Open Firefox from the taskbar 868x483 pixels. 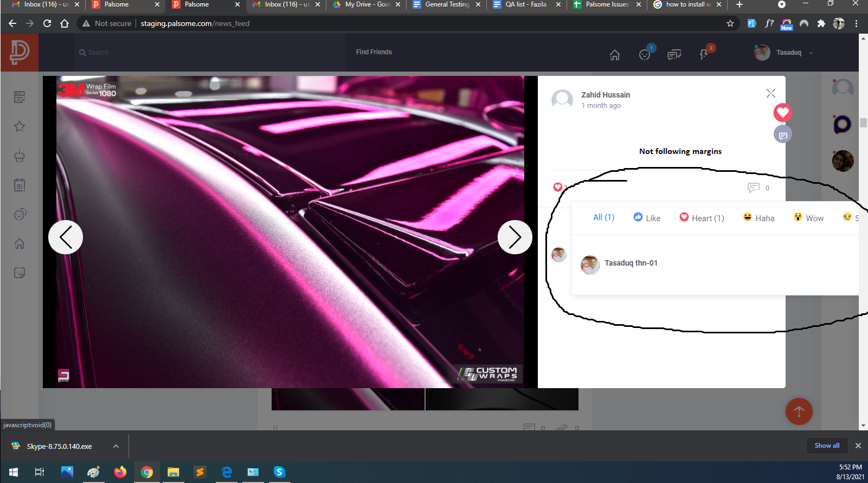coord(120,472)
